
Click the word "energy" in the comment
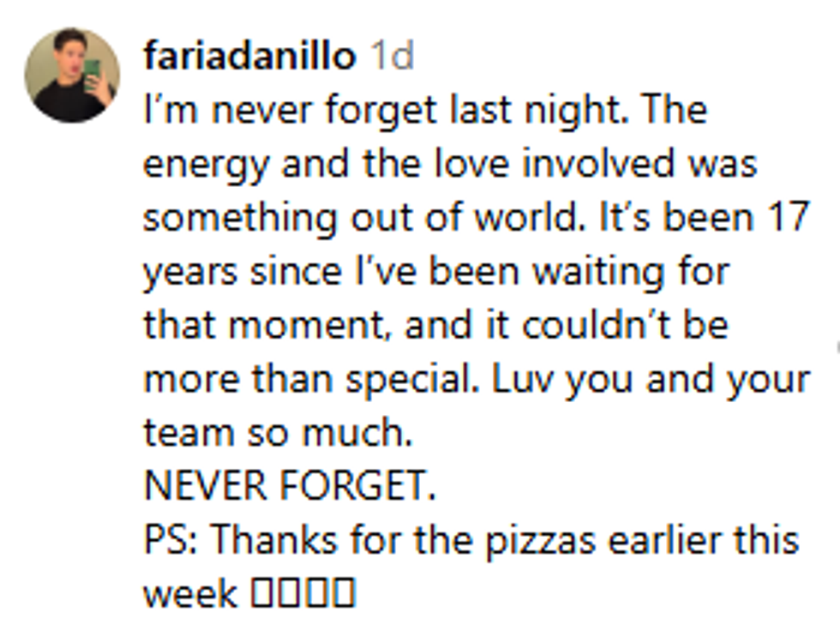click(x=205, y=165)
